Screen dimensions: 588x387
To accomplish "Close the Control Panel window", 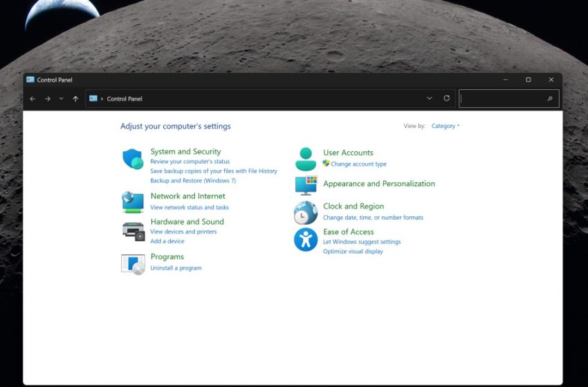I will (551, 79).
